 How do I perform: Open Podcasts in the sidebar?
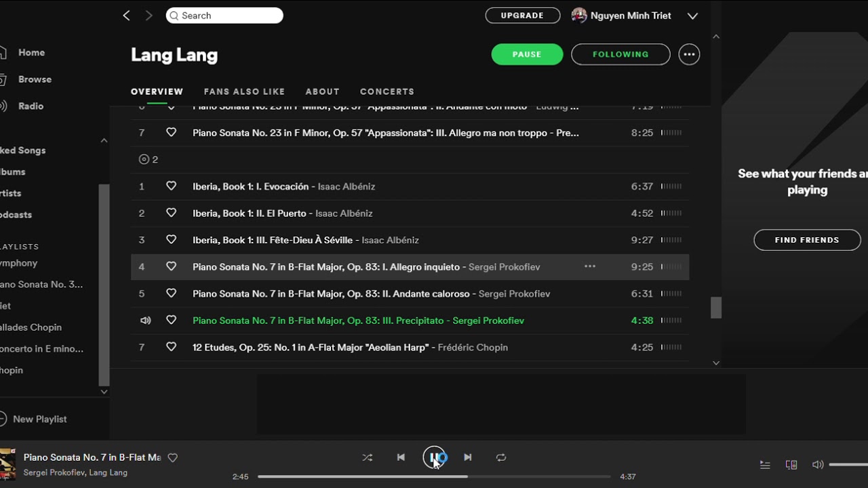16,215
